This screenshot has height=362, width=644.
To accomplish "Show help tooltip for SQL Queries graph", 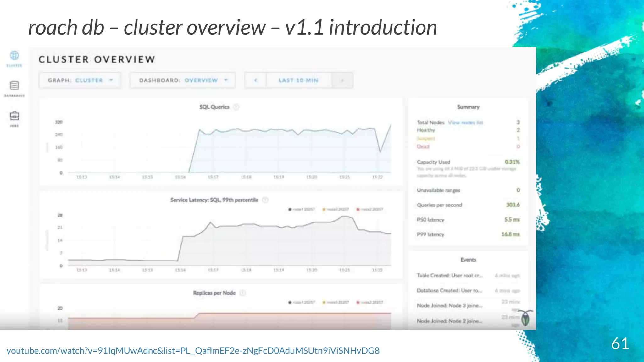I will 236,107.
